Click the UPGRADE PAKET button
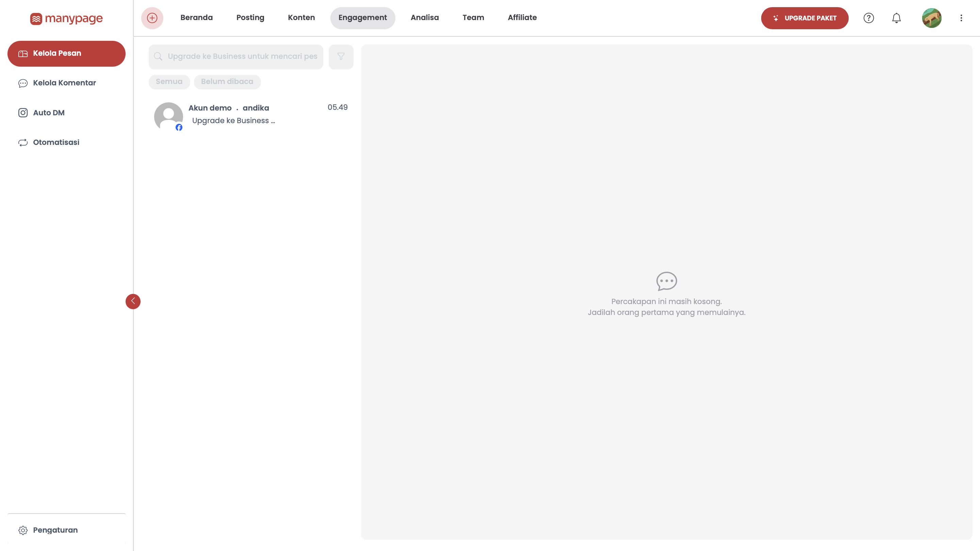Image resolution: width=980 pixels, height=551 pixels. 804,18
